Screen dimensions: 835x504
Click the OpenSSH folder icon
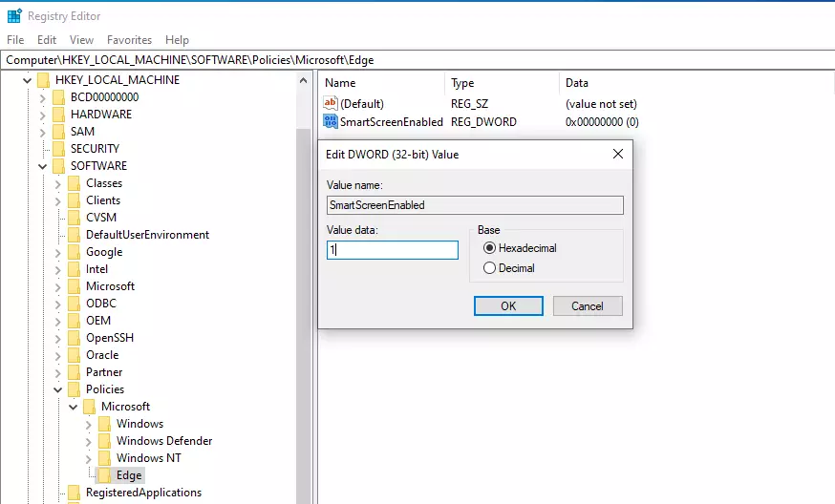[75, 338]
